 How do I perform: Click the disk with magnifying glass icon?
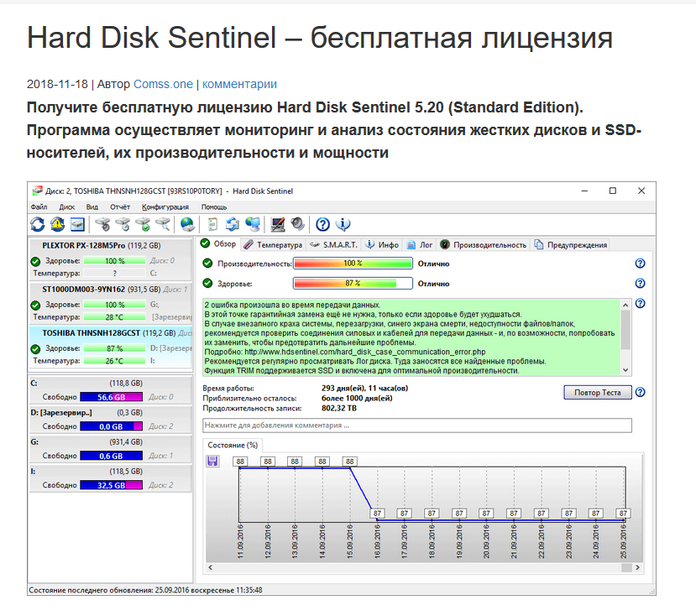163,225
